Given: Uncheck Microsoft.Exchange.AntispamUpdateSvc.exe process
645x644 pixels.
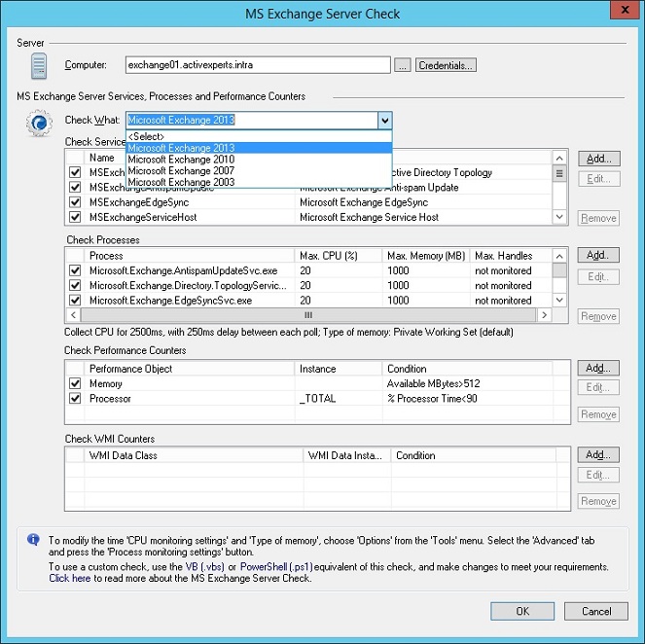Looking at the screenshot, I should click(75, 270).
